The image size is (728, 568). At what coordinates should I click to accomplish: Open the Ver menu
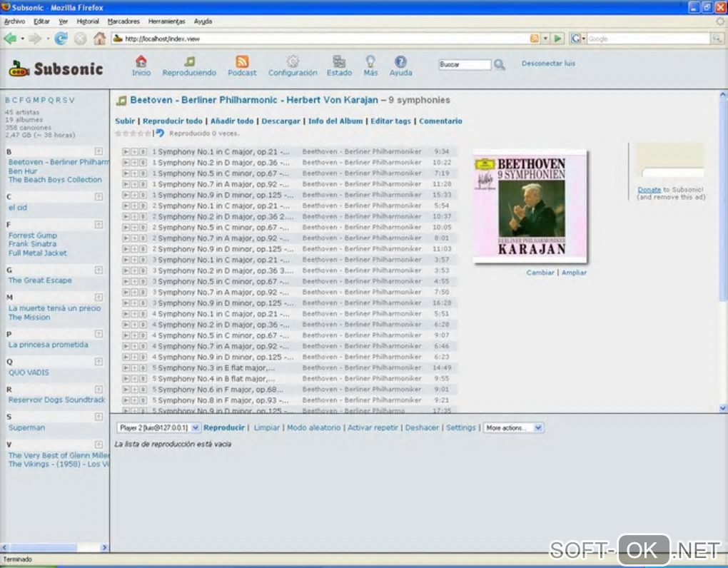pyautogui.click(x=63, y=21)
